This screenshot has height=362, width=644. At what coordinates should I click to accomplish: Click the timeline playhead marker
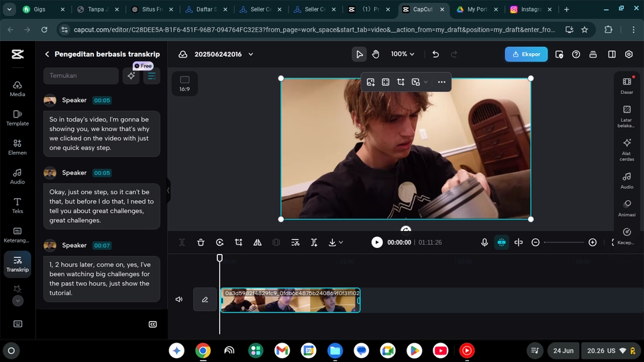click(220, 258)
